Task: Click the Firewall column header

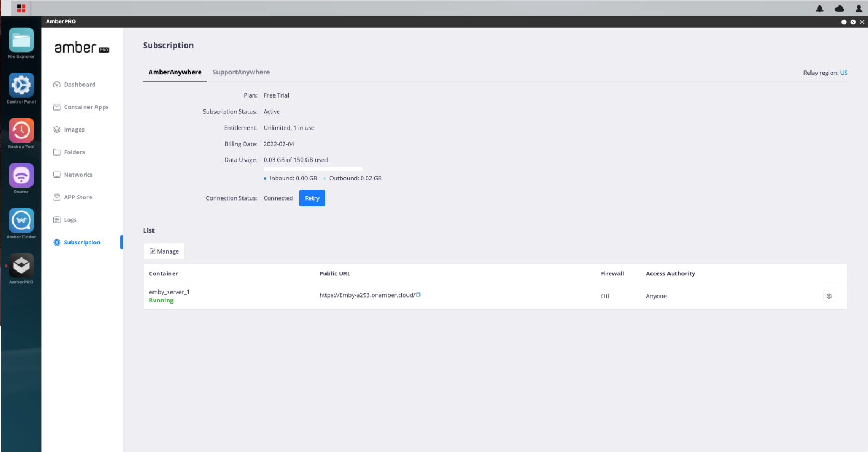Action: tap(612, 274)
